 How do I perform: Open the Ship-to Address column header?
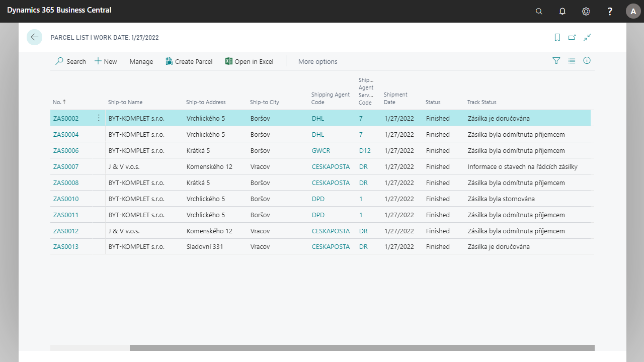(x=206, y=102)
